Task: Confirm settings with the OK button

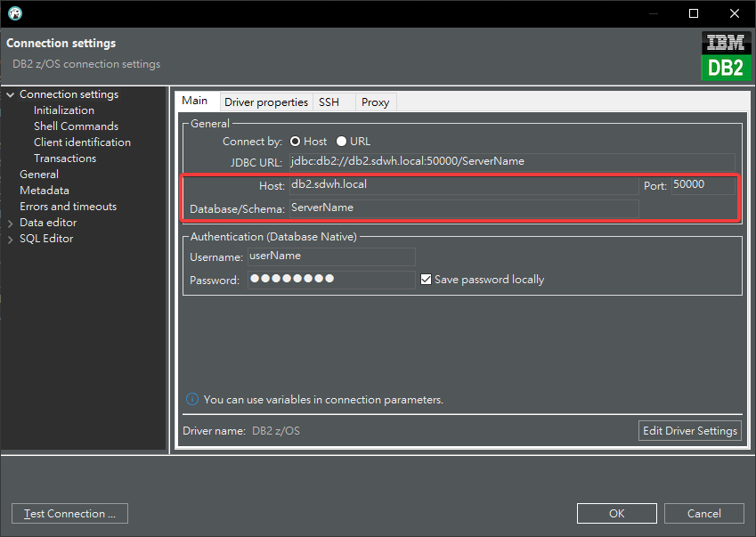Action: tap(616, 514)
